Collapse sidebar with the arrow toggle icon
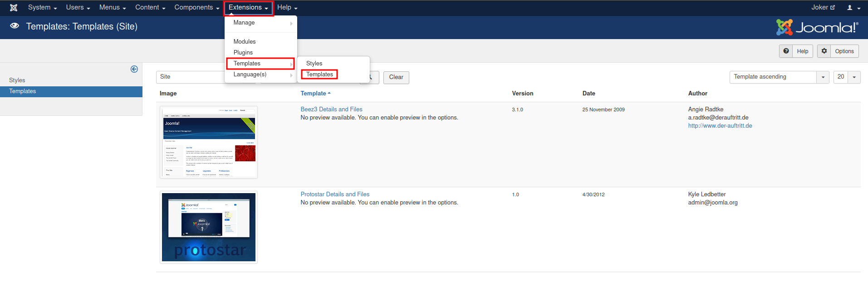Image resolution: width=868 pixels, height=284 pixels. click(134, 69)
